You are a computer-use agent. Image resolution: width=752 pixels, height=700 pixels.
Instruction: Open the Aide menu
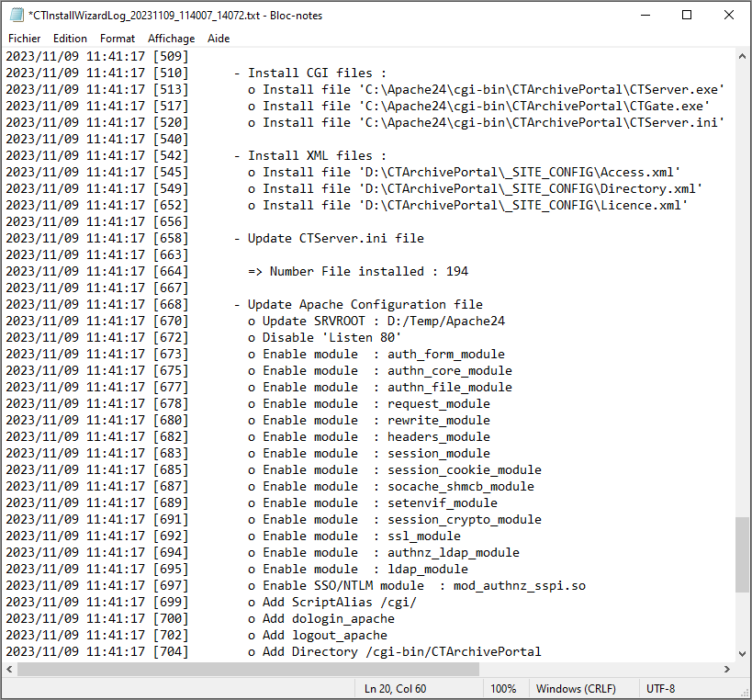[219, 39]
